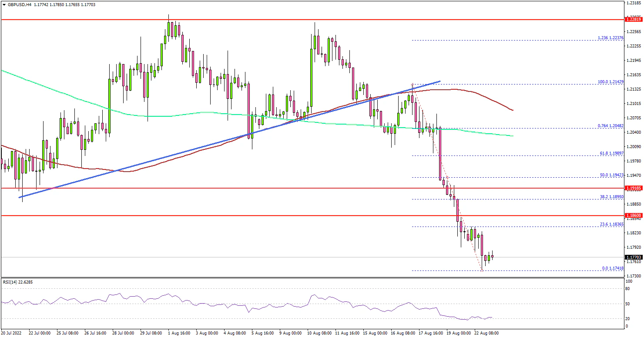Image resolution: width=644 pixels, height=338 pixels.
Task: Select the purple RSI line
Action: pos(218,301)
